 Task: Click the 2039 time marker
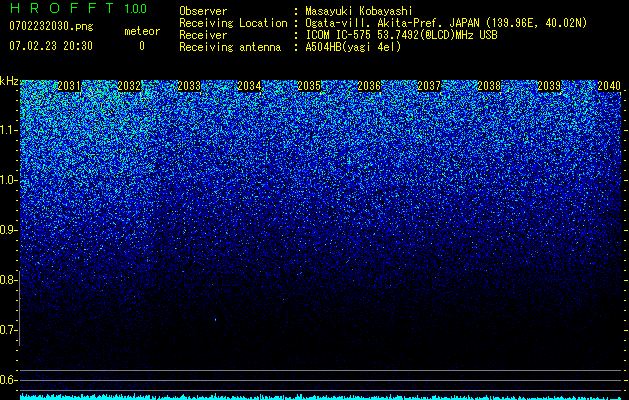click(x=549, y=86)
